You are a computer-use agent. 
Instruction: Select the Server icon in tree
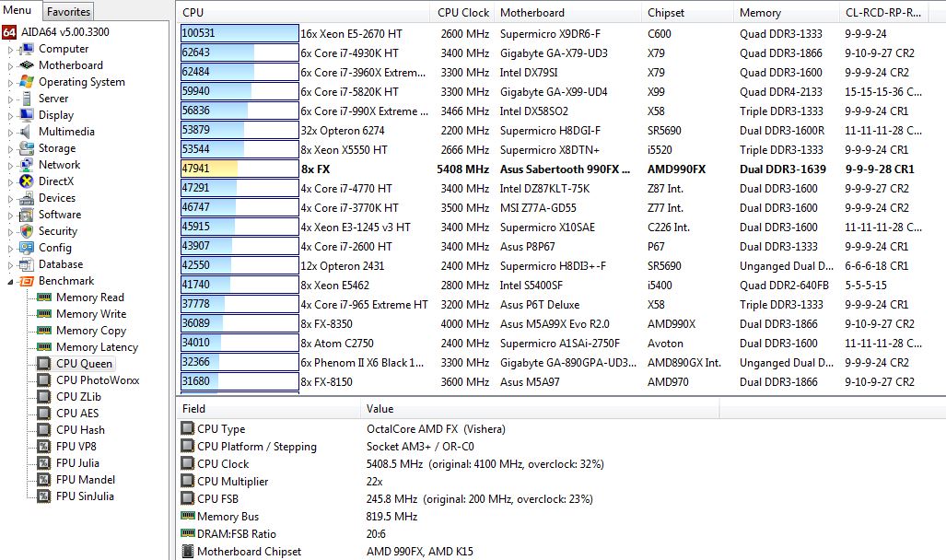[27, 99]
